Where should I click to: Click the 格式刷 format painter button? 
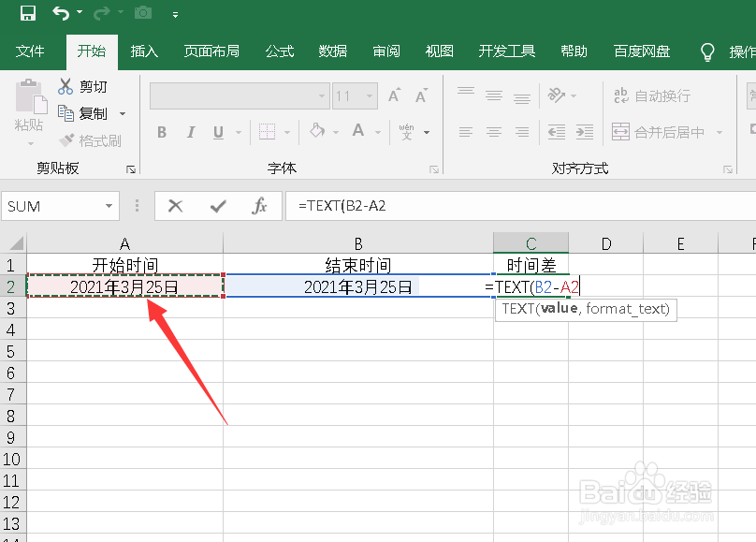click(90, 140)
